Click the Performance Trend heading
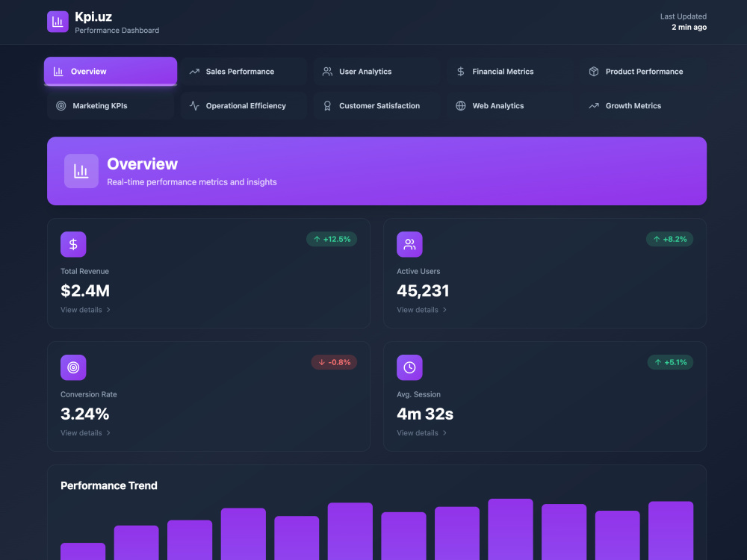747x560 pixels. tap(109, 486)
